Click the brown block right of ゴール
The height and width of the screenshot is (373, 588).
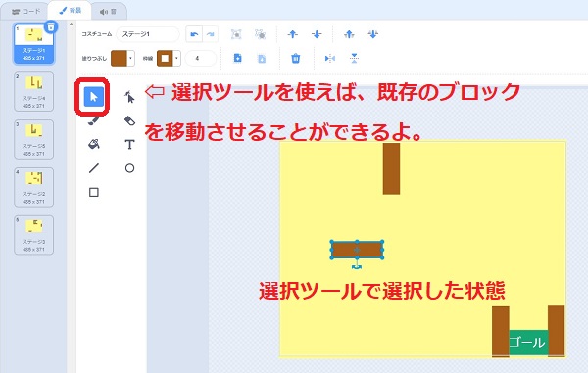coord(556,331)
